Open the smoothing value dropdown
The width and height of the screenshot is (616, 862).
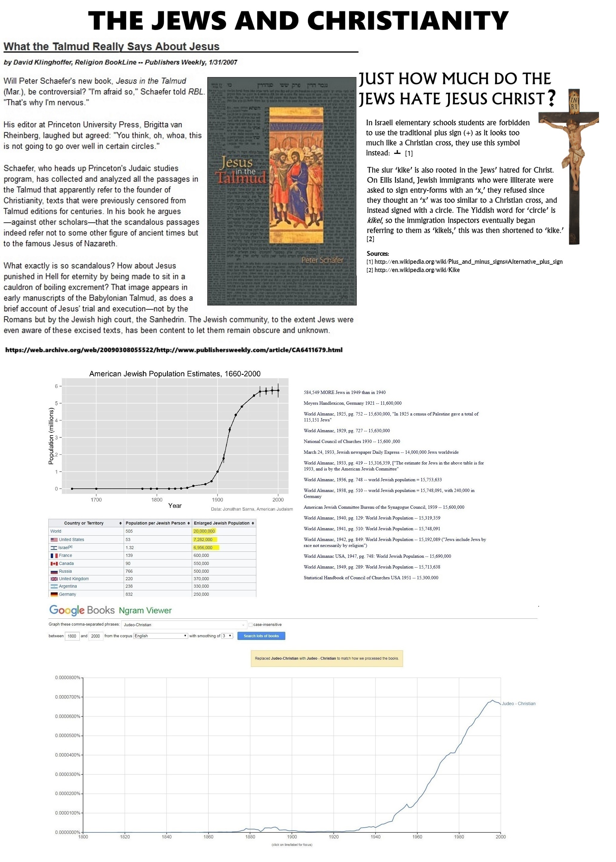coord(227,636)
